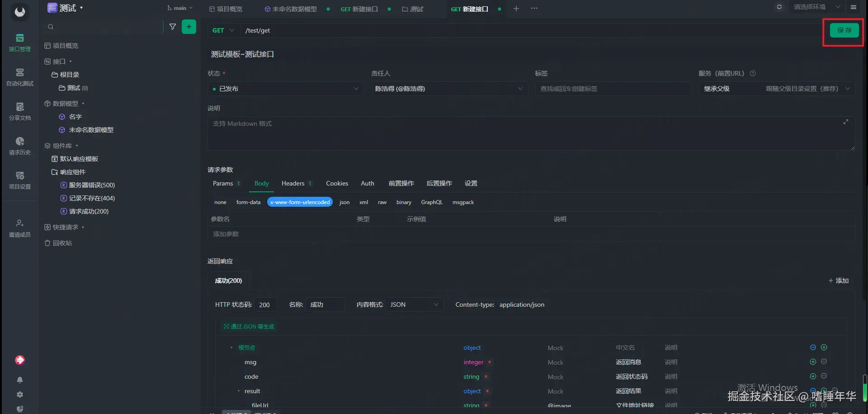Click the refresh icon near environment selector
Image resolution: width=868 pixels, height=414 pixels.
(x=779, y=7)
